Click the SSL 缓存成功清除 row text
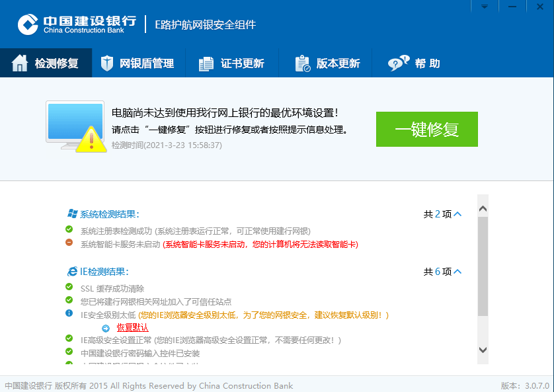Image resolution: width=554 pixels, height=392 pixels. click(112, 288)
